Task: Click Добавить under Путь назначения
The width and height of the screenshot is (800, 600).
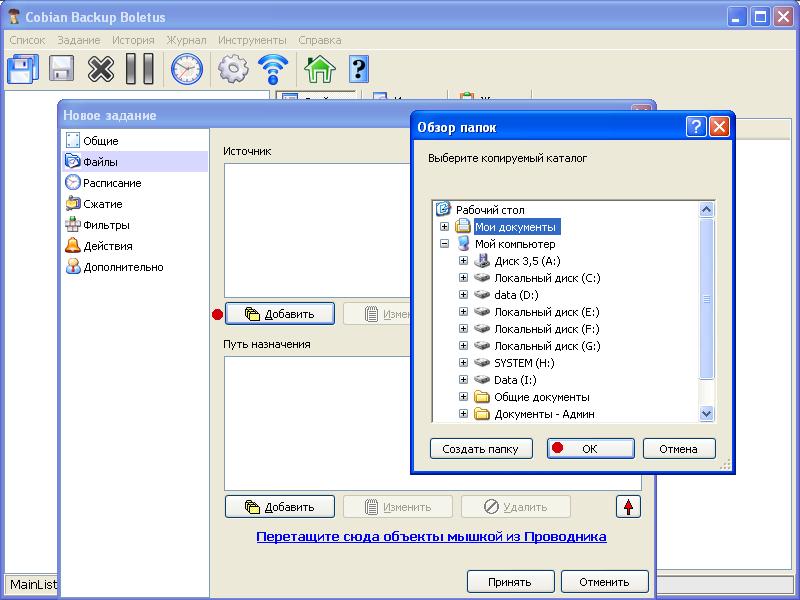Action: point(280,507)
